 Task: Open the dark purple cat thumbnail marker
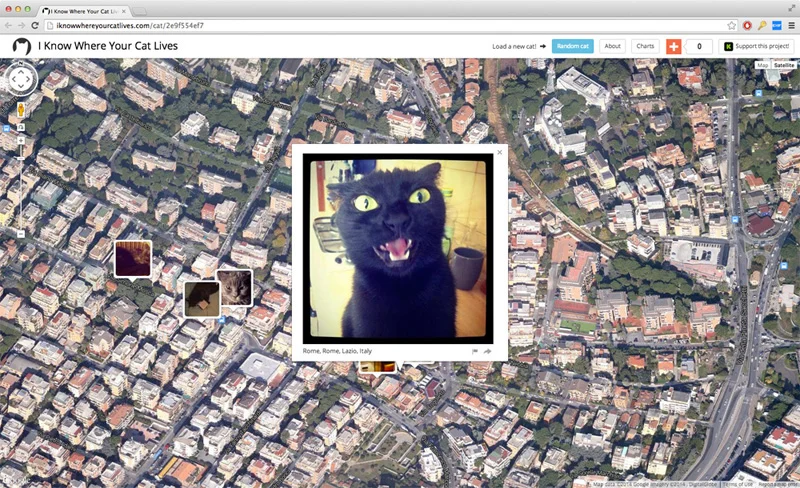(133, 259)
